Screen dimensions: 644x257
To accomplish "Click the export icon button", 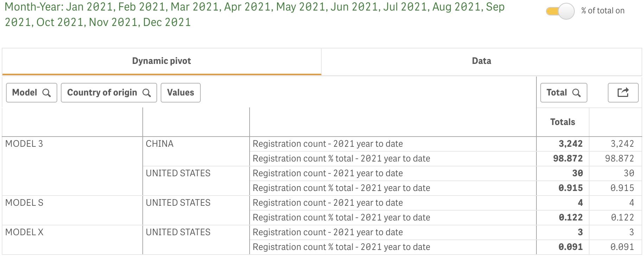I will pos(623,93).
